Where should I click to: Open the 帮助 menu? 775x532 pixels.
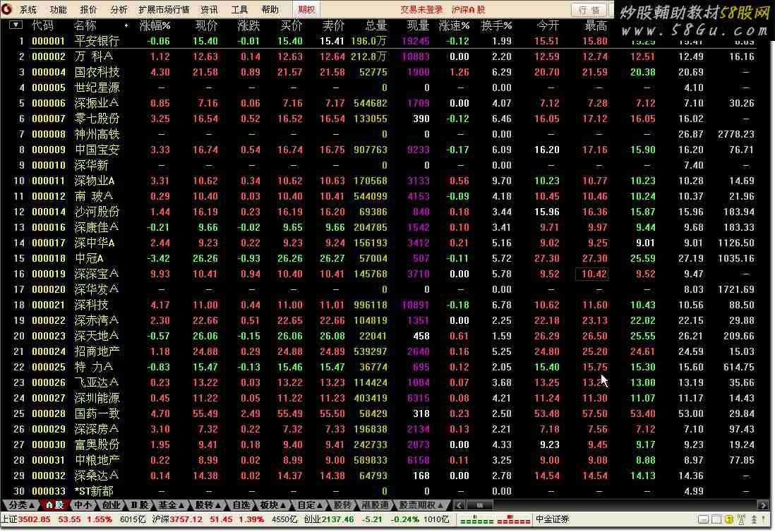pyautogui.click(x=270, y=9)
